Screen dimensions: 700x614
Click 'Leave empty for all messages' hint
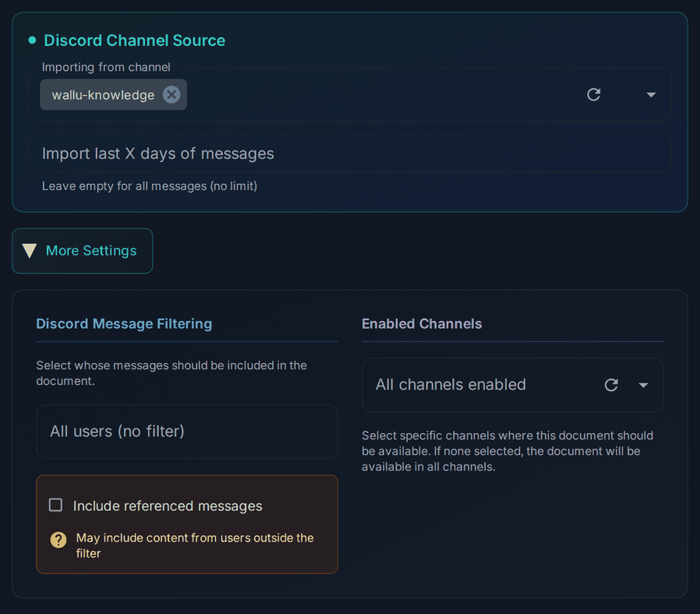click(150, 186)
